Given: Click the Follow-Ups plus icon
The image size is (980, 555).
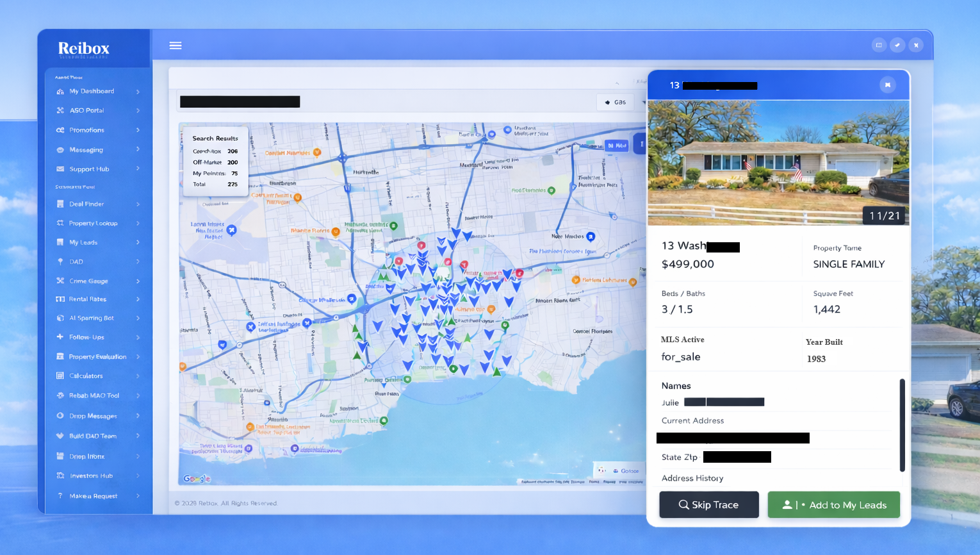Looking at the screenshot, I should [60, 336].
